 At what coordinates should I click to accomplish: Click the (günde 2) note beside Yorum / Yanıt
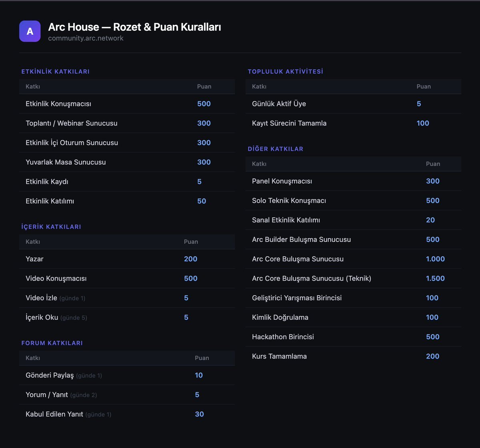[x=84, y=395]
